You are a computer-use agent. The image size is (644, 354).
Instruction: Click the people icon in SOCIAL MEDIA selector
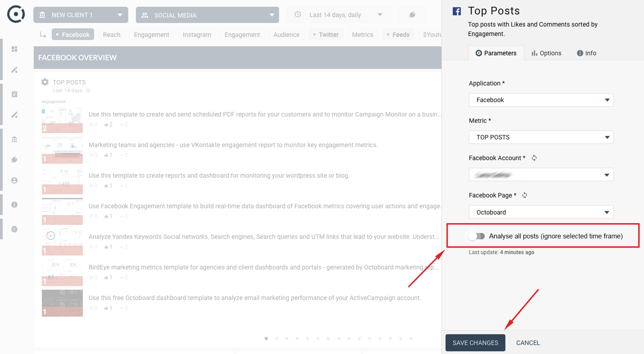(x=145, y=15)
